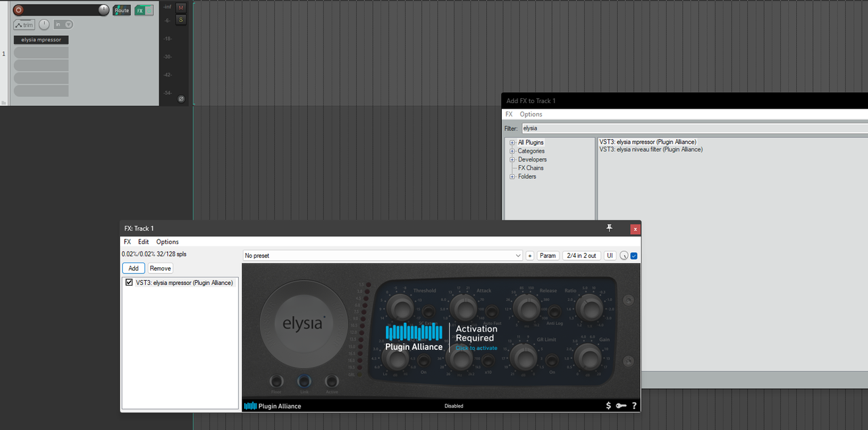The width and height of the screenshot is (868, 430).
Task: Pin the FX: Track 1 window
Action: pyautogui.click(x=609, y=229)
